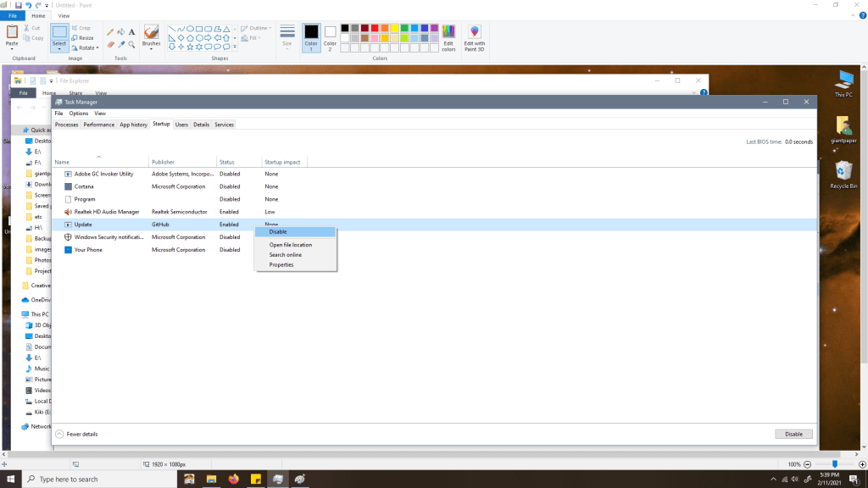Viewport: 868px width, 488px height.
Task: Activate Color 2 background selector
Action: (330, 38)
